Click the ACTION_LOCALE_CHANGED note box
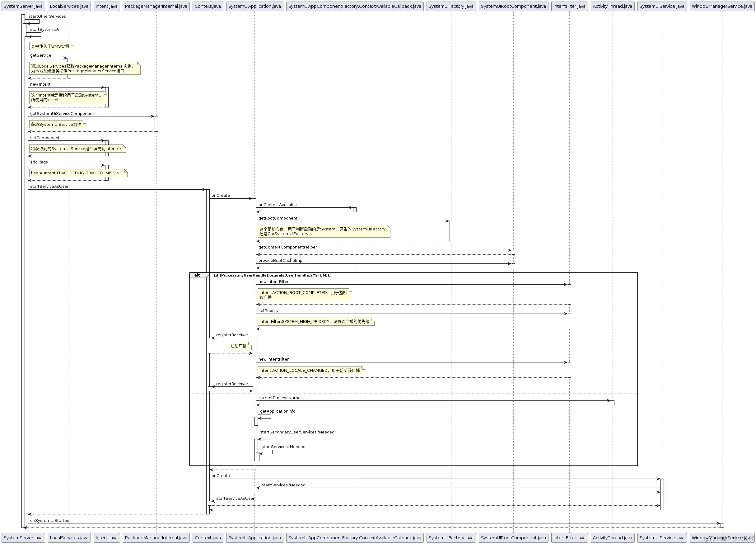 pyautogui.click(x=311, y=370)
